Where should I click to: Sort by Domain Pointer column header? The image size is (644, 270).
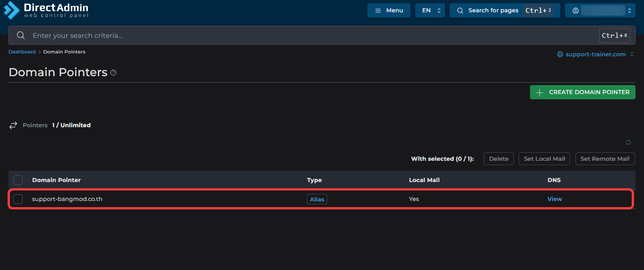56,180
